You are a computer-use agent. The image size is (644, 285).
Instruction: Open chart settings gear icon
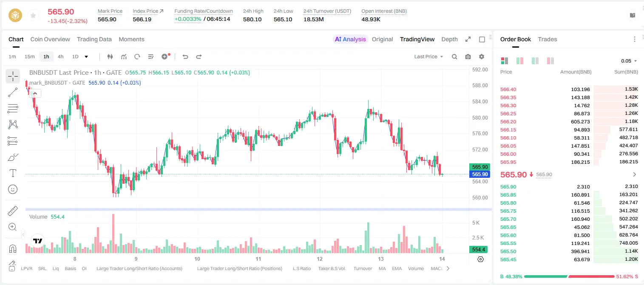[482, 57]
